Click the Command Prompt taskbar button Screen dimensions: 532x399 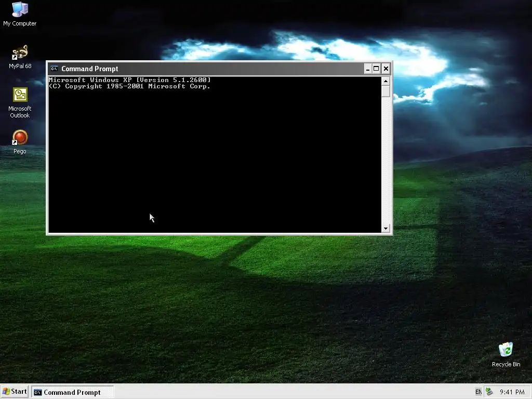73,392
